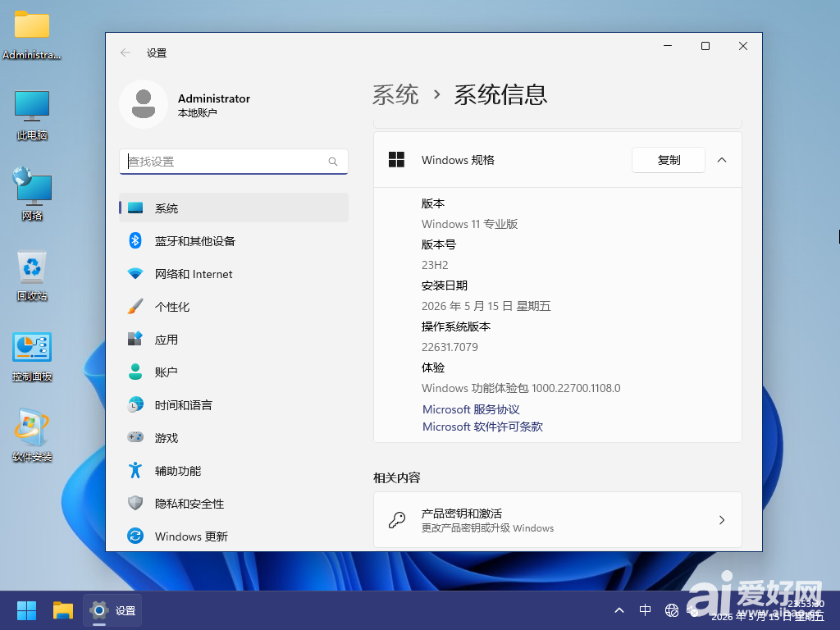The height and width of the screenshot is (630, 840).
Task: Go back with the settings arrow
Action: point(126,52)
